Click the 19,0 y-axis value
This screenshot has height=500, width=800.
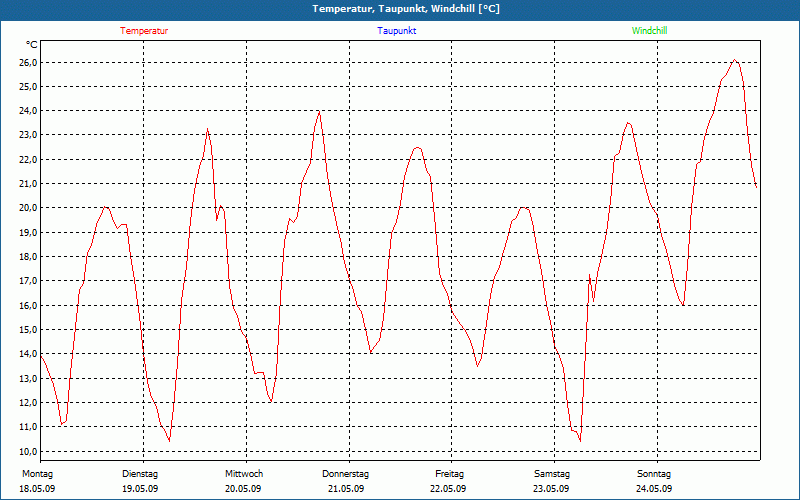(x=28, y=233)
